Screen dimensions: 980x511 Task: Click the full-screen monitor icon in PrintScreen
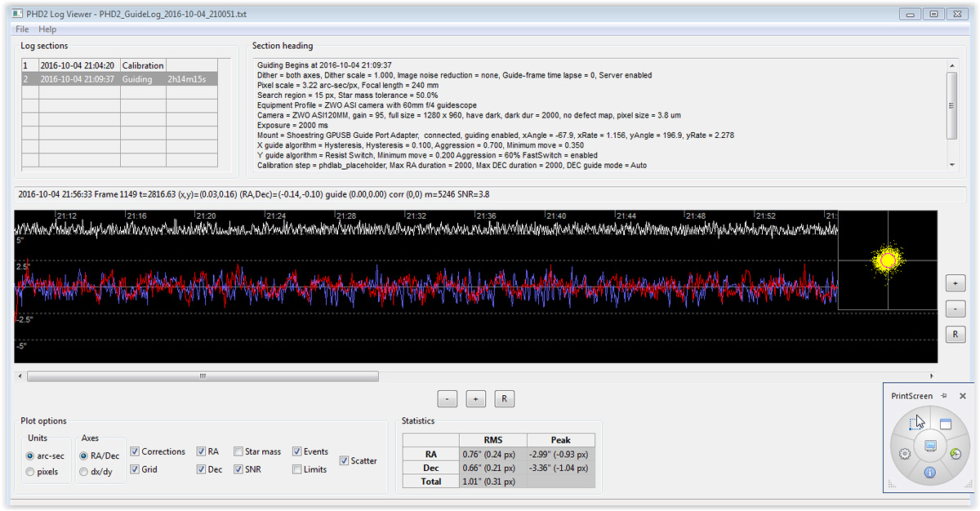click(x=929, y=446)
